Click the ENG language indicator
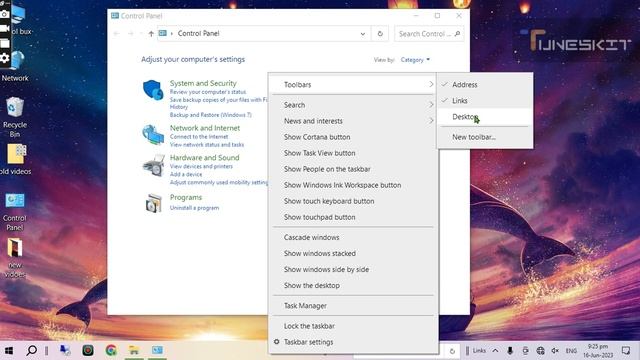This screenshot has width=640, height=360. tap(571, 351)
